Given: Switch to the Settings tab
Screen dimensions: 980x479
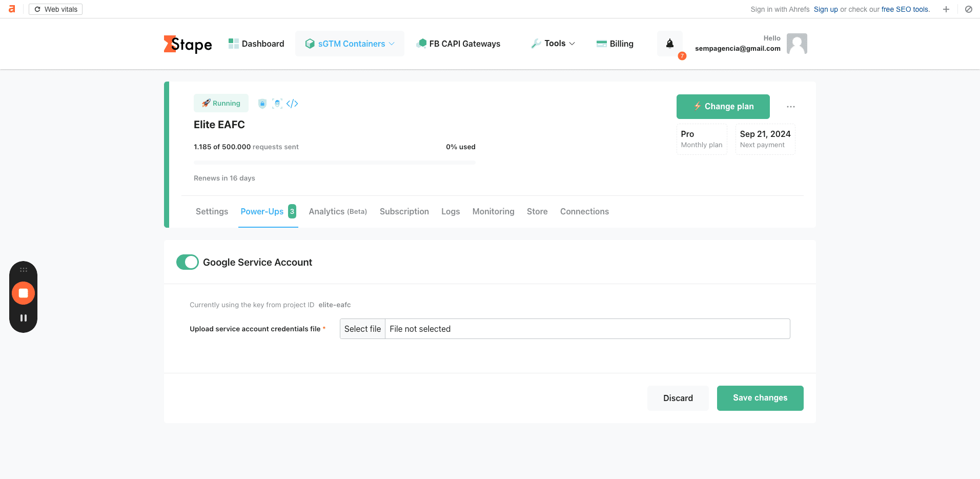Looking at the screenshot, I should (212, 211).
